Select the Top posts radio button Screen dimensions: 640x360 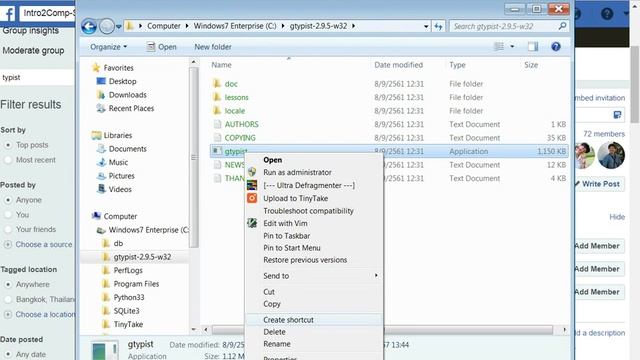(8, 145)
